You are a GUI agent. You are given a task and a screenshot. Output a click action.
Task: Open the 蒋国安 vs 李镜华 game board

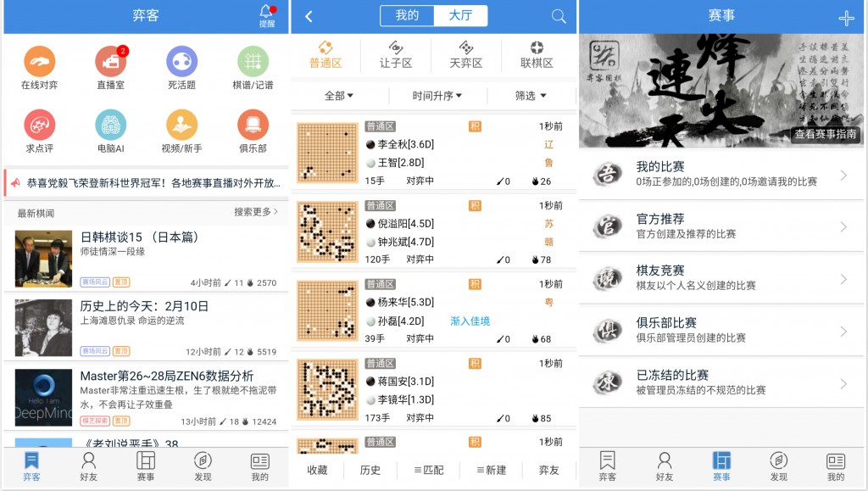[328, 389]
